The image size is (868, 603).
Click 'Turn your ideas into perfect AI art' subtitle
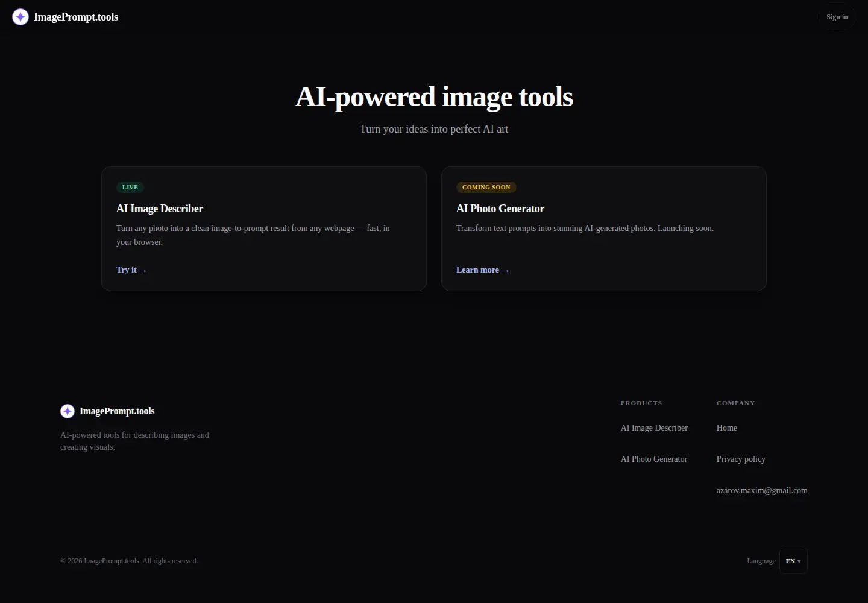click(x=434, y=129)
